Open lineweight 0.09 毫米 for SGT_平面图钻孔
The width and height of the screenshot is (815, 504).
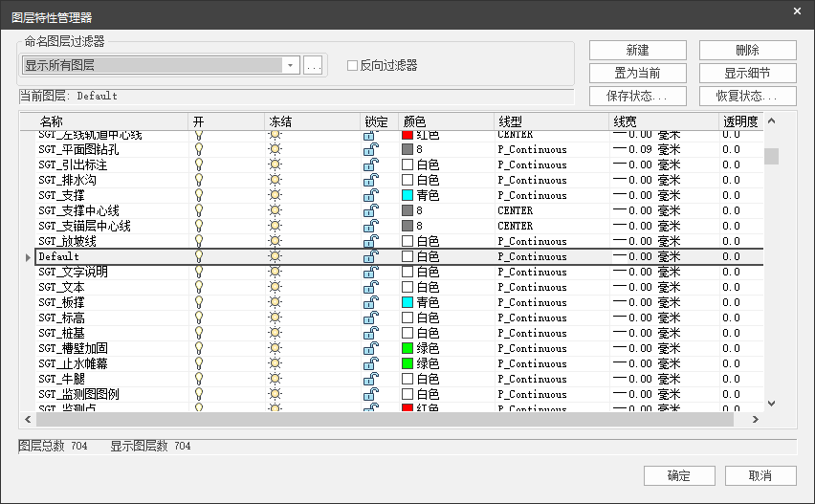click(646, 149)
